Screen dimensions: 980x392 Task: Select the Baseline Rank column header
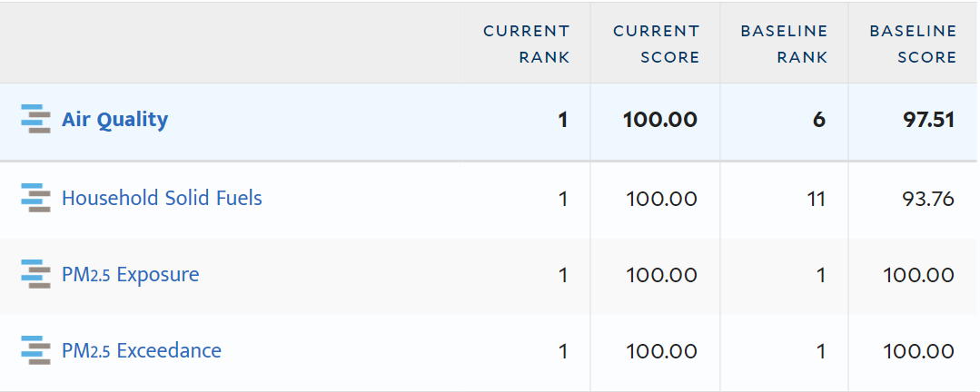[x=784, y=44]
